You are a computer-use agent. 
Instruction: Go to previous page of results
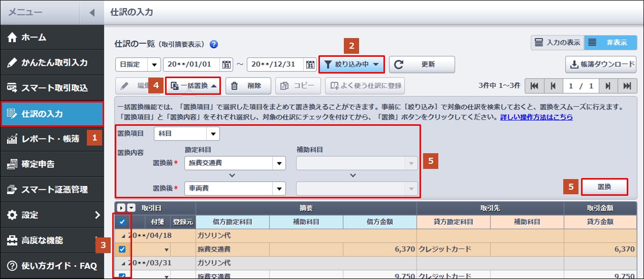pyautogui.click(x=553, y=86)
